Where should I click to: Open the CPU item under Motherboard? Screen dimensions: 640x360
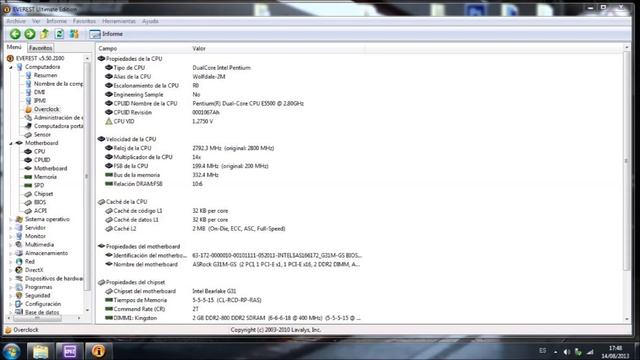39,151
